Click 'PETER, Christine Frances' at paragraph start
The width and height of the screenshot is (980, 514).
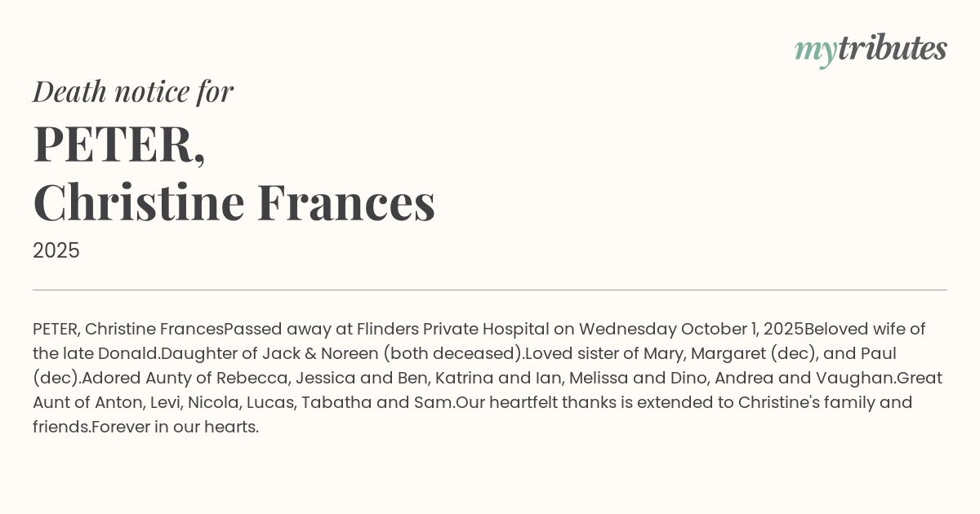(127, 330)
